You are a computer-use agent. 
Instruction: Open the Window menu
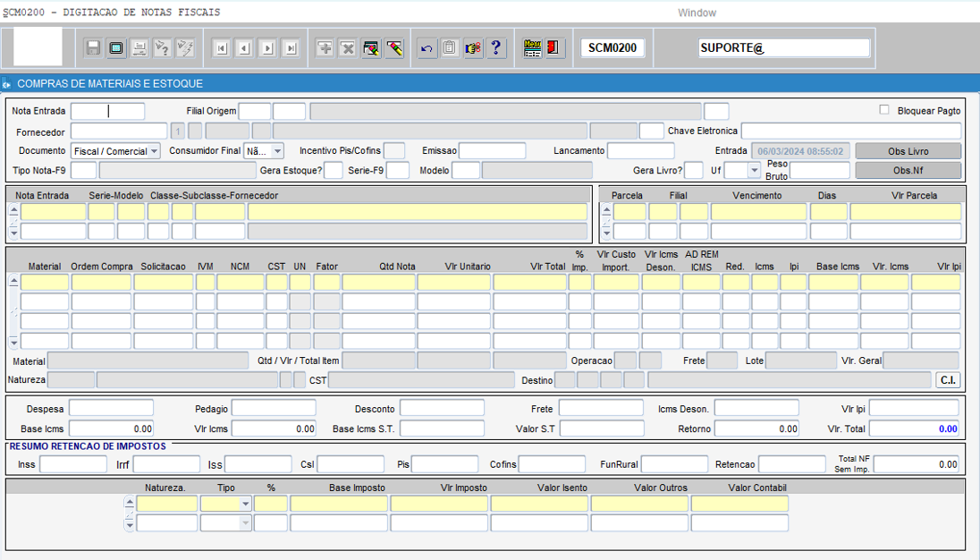[x=697, y=13]
